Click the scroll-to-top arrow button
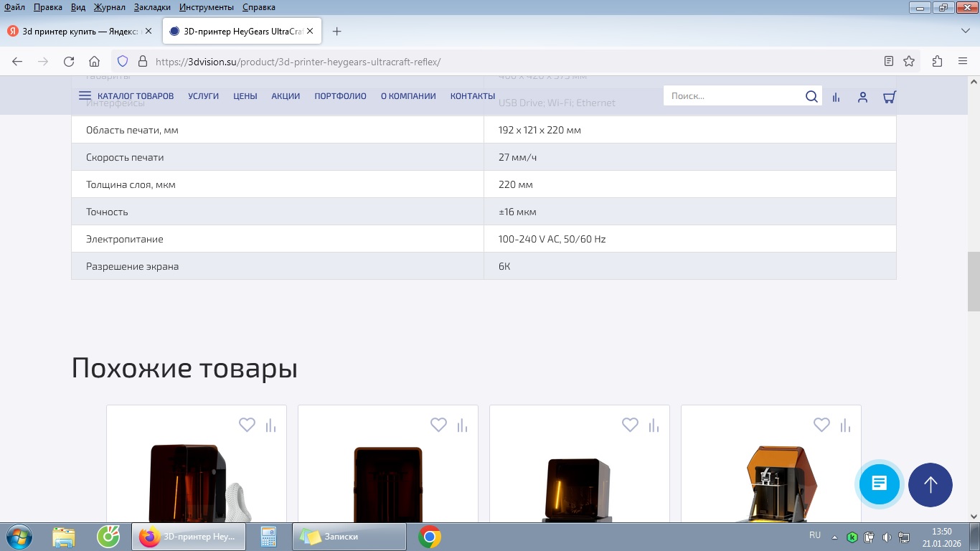The image size is (980, 551). [930, 484]
